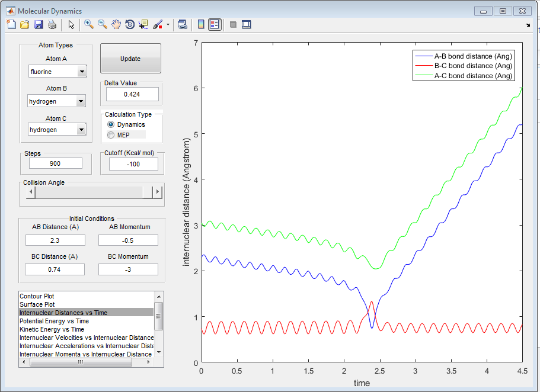Open the Atom C dropdown list
Screen dimensions: 540x392
81,130
